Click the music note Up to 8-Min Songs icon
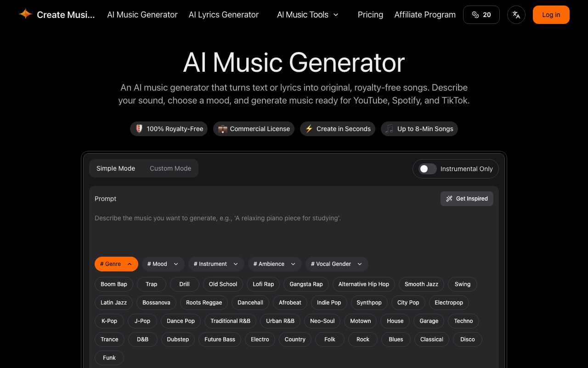The width and height of the screenshot is (588, 368). [x=390, y=129]
